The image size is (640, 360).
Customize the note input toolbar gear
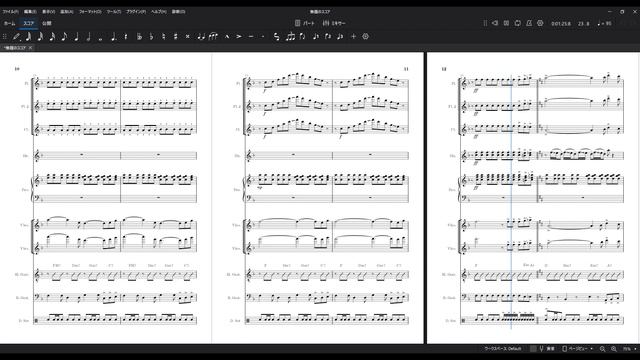[366, 37]
